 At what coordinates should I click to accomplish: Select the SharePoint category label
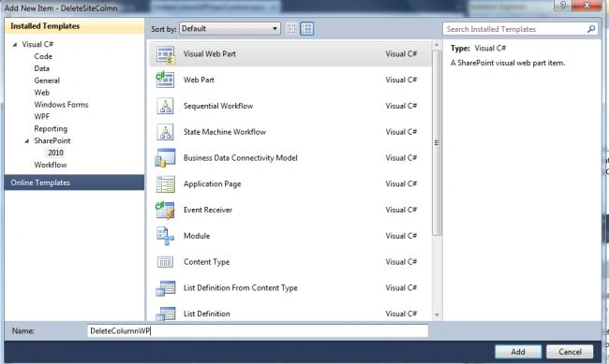(52, 141)
